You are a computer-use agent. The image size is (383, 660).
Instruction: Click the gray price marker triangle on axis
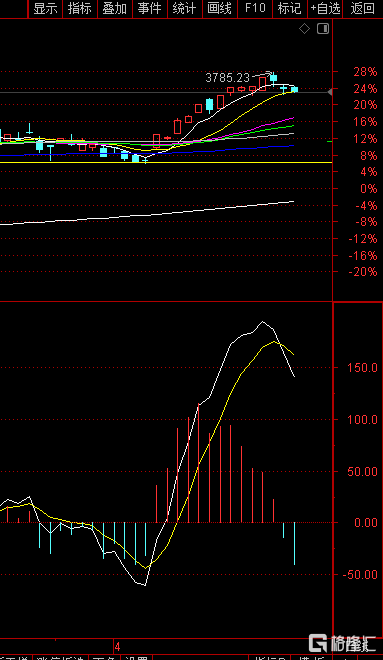[330, 92]
